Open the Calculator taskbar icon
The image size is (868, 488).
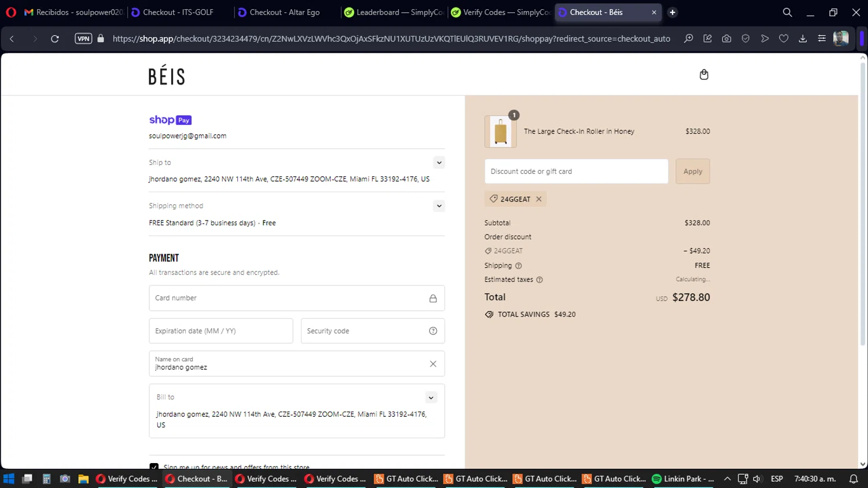click(46, 479)
